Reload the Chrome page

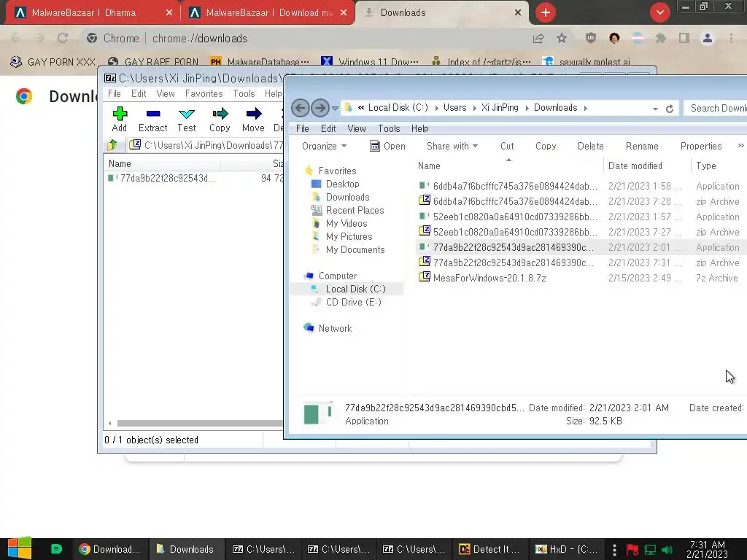click(x=63, y=38)
